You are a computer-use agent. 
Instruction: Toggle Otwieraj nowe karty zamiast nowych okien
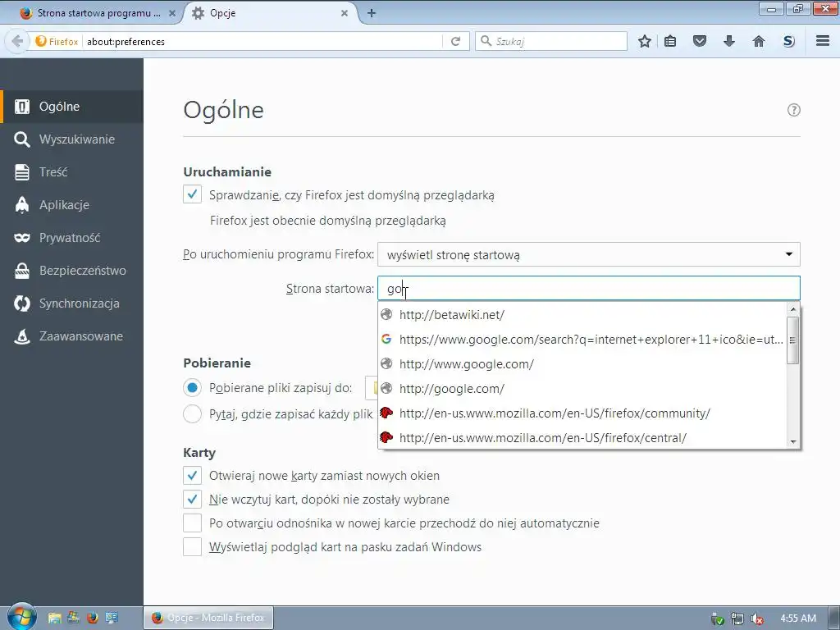[x=192, y=475]
